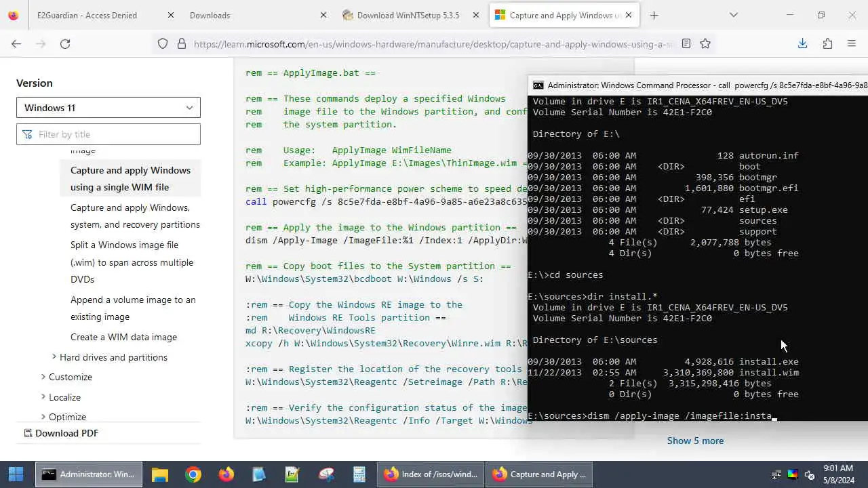Launch Firefox pinned taskbar icon
The width and height of the screenshot is (868, 488).
tap(226, 474)
